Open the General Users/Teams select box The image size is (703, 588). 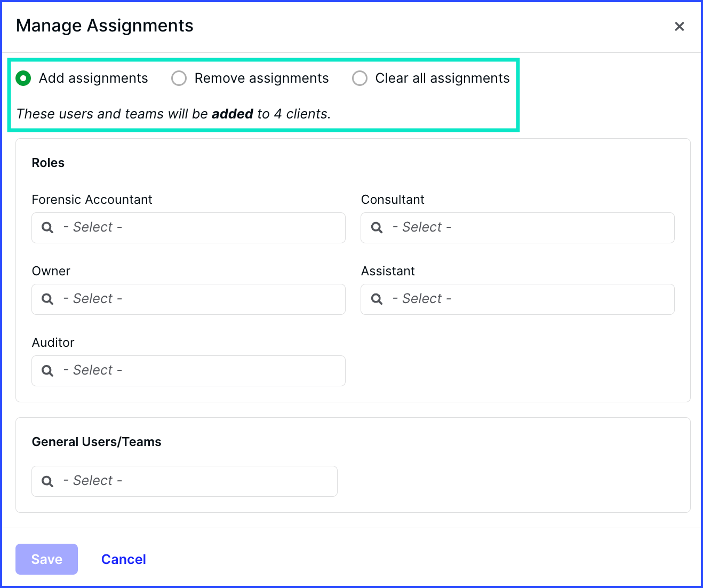point(185,481)
